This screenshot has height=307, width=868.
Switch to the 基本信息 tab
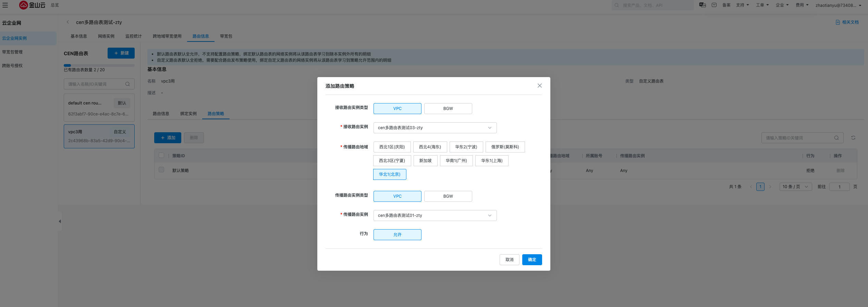point(79,36)
